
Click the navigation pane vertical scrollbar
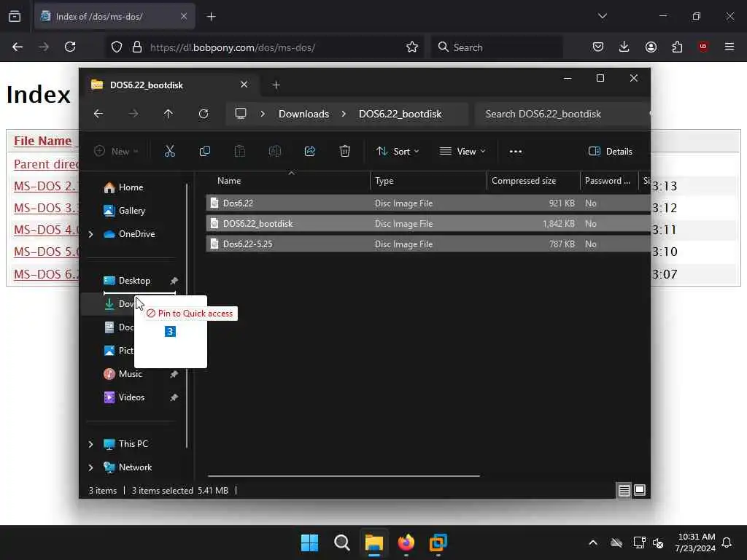pyautogui.click(x=187, y=316)
